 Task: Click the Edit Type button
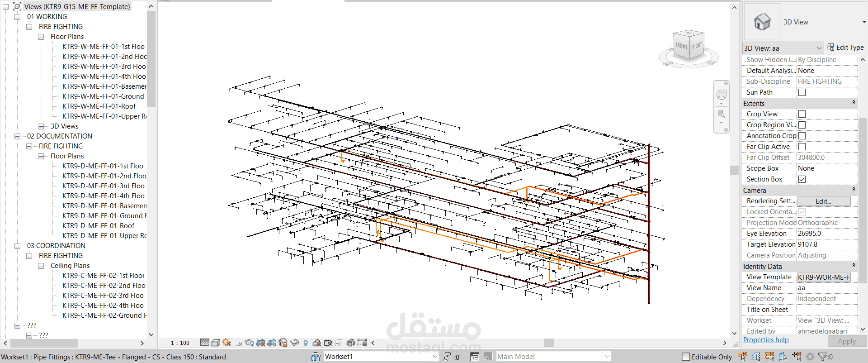pos(845,47)
